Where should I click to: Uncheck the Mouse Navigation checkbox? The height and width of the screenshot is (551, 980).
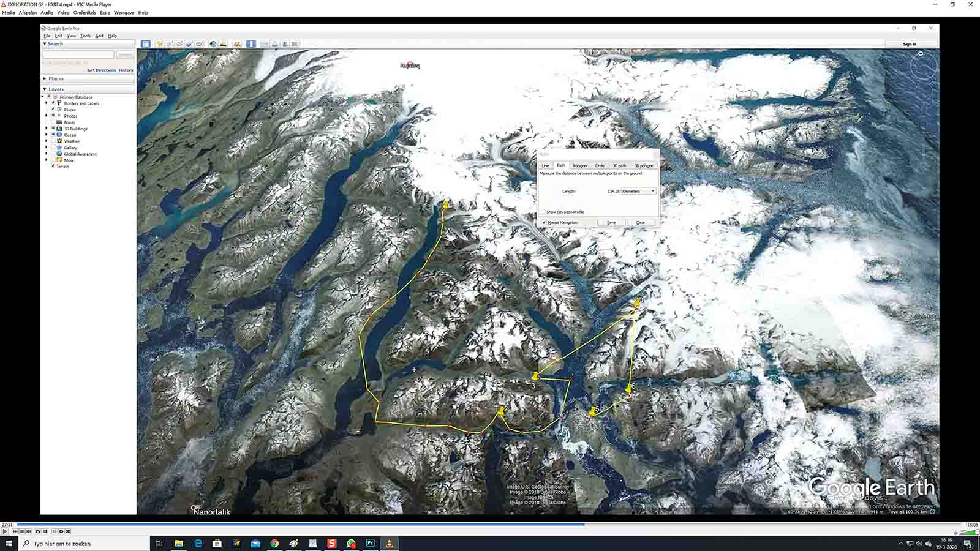tap(544, 222)
